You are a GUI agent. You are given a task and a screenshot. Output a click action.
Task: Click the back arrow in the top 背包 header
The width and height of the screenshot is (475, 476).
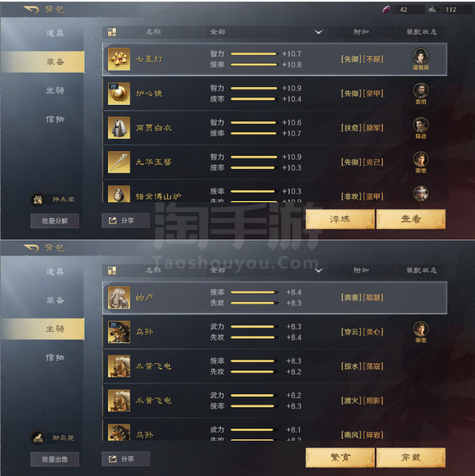pos(31,10)
